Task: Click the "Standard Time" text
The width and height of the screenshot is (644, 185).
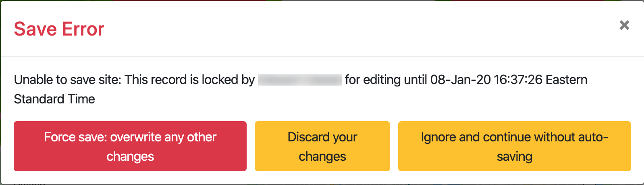Action: [x=54, y=99]
